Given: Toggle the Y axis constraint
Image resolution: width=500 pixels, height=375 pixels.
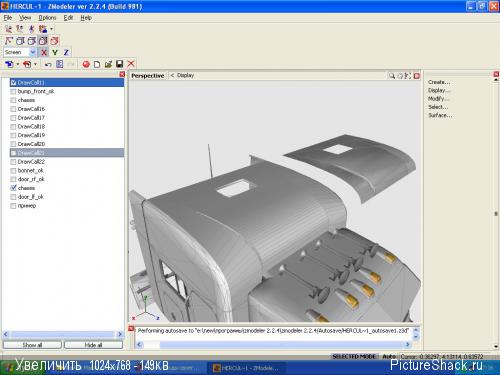Looking at the screenshot, I should click(x=55, y=52).
